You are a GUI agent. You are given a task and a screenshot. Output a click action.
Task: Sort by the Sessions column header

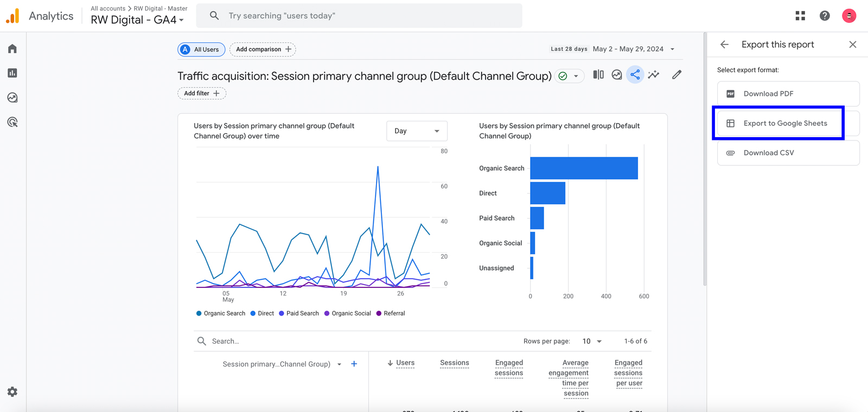click(x=455, y=363)
